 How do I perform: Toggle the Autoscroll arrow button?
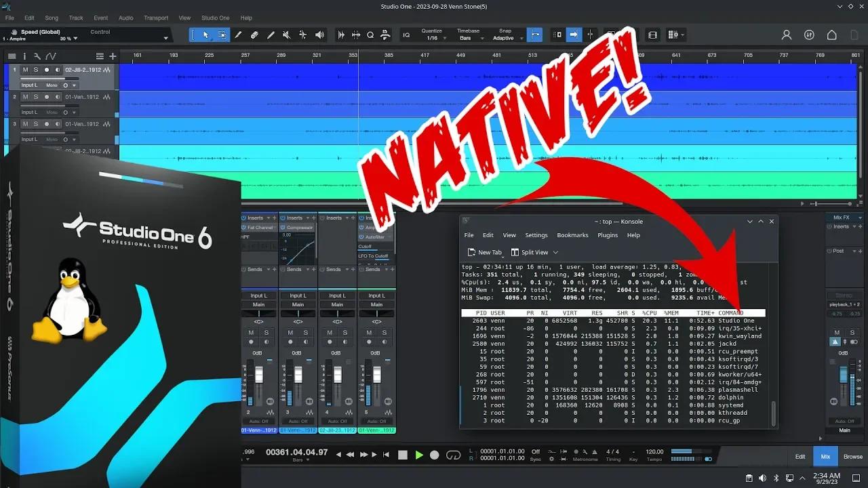point(574,35)
